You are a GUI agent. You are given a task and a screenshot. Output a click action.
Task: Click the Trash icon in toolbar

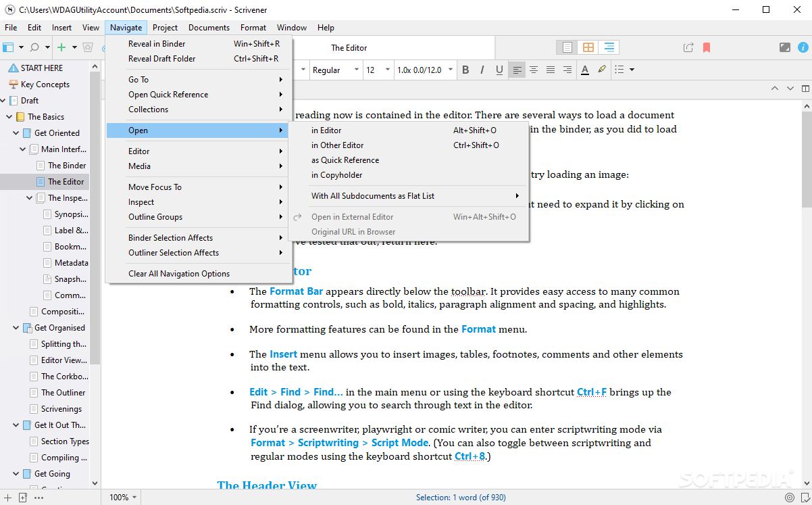88,47
